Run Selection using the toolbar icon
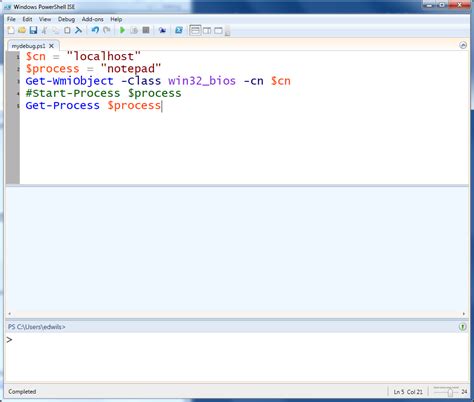This screenshot has height=402, width=474. tap(134, 30)
